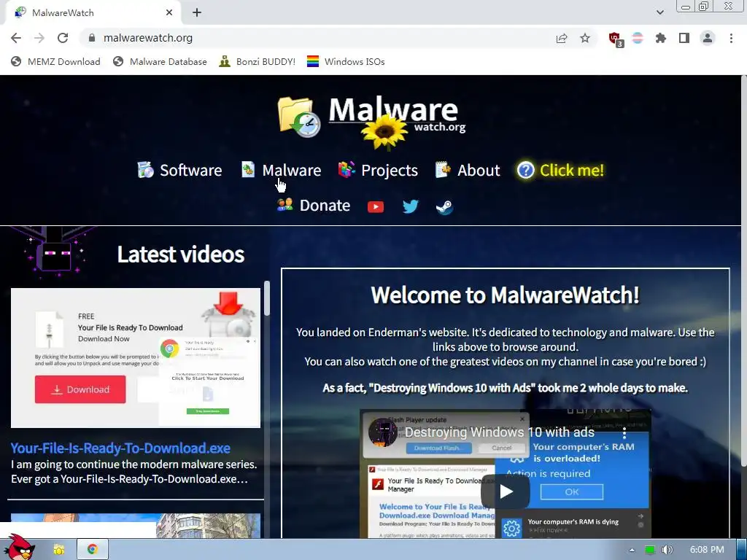Open the volume speaker tray icon
Image resolution: width=747 pixels, height=560 pixels.
point(667,550)
